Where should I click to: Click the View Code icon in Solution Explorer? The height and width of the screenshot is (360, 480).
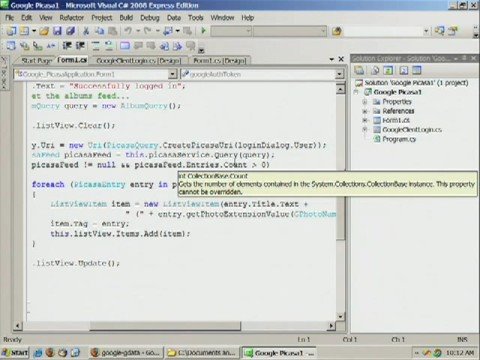[x=403, y=70]
